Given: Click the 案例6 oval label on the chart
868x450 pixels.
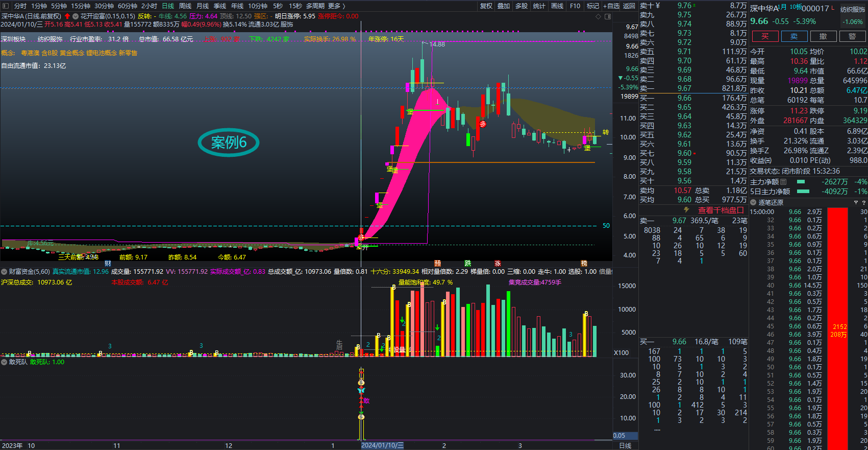Looking at the screenshot, I should [x=229, y=143].
